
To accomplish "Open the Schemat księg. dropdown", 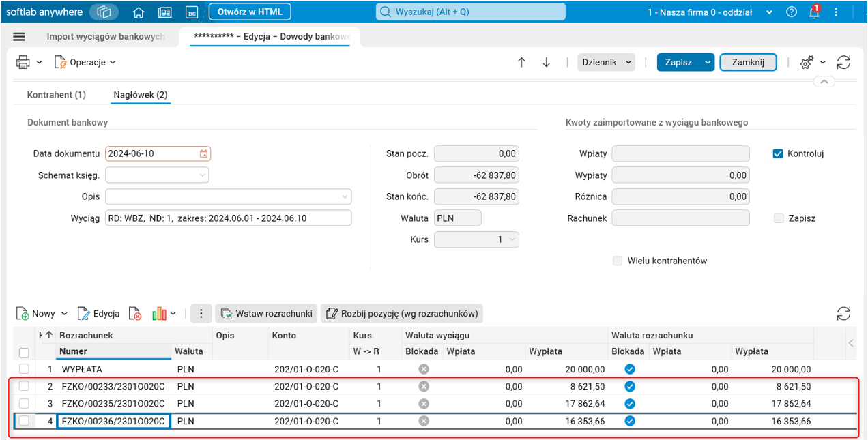I will [x=157, y=175].
